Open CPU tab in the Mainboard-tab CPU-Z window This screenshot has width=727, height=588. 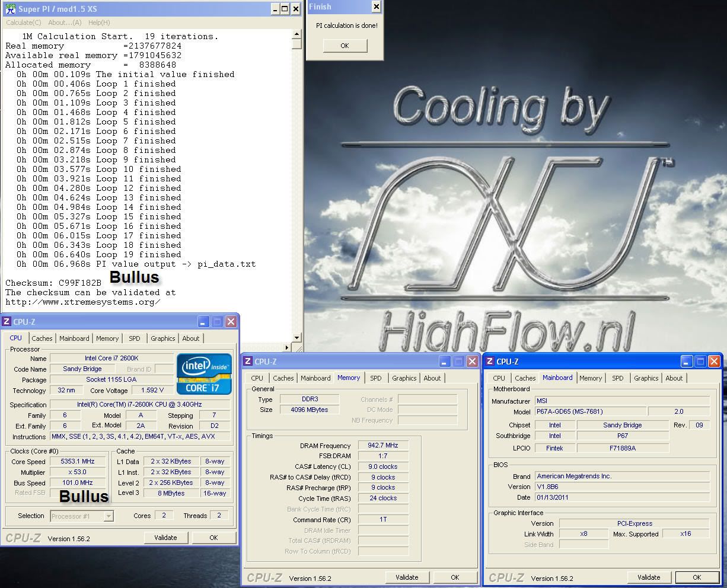[x=499, y=378]
